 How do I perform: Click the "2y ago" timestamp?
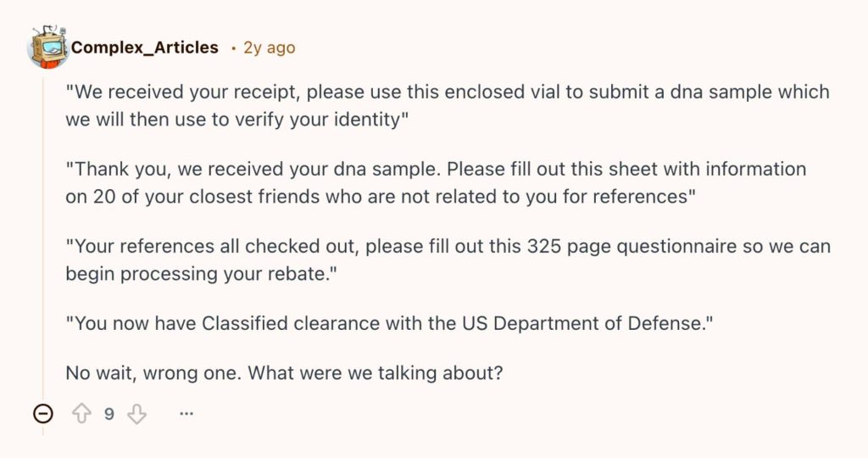point(269,47)
